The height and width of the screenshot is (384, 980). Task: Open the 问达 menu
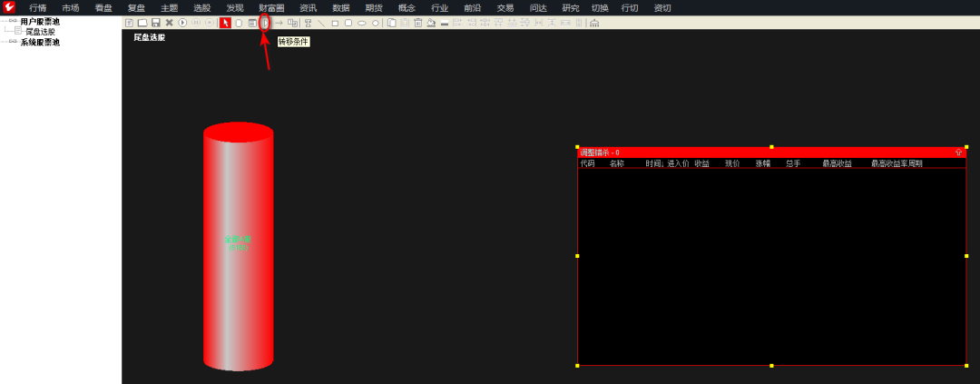[x=538, y=8]
